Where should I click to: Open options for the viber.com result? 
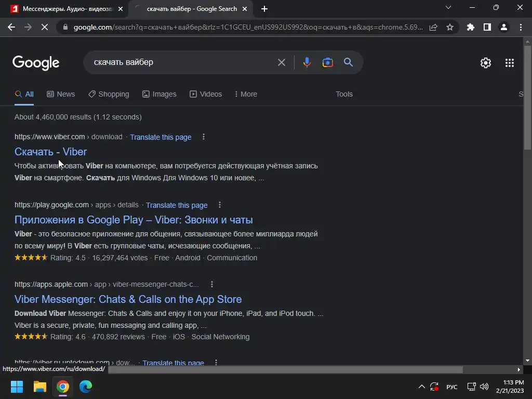(204, 137)
